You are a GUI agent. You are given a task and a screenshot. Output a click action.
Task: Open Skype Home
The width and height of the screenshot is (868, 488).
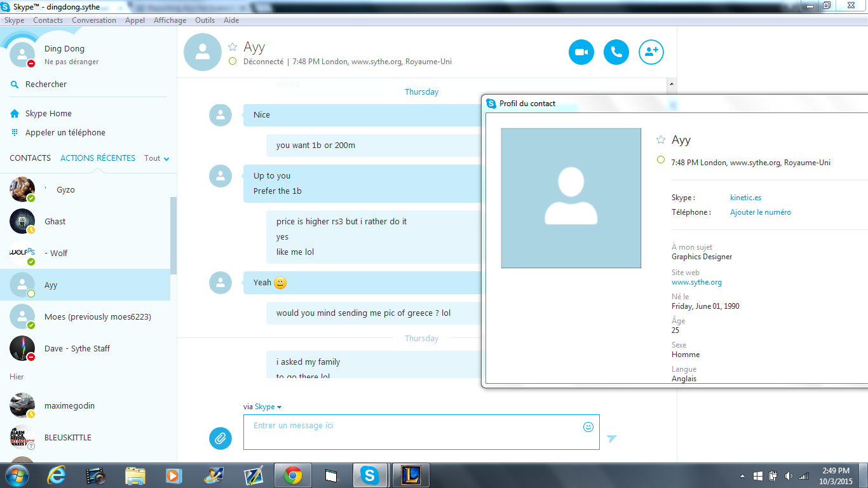[48, 113]
